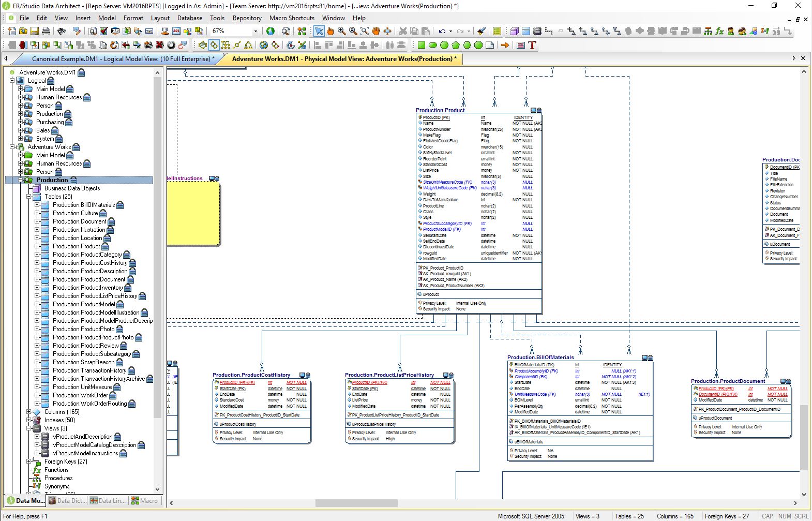Screen dimensions: 812x521
Task: Select the red T Text tool
Action: coord(532,45)
